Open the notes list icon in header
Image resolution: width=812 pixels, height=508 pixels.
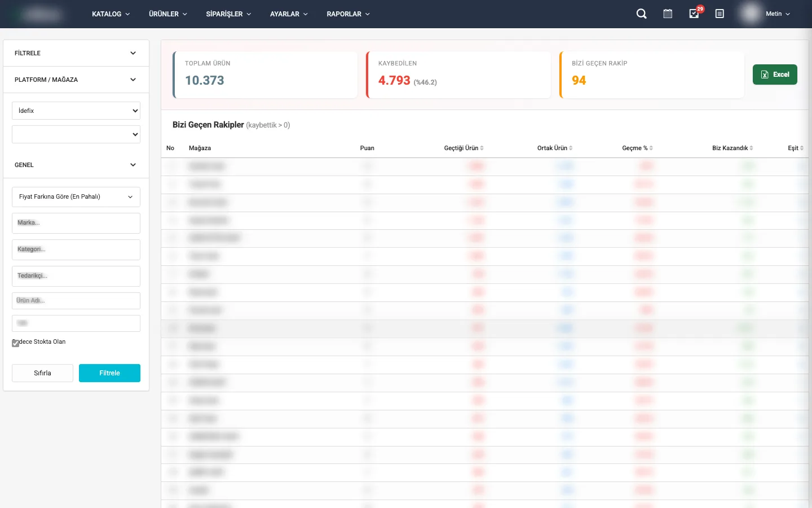click(x=720, y=14)
